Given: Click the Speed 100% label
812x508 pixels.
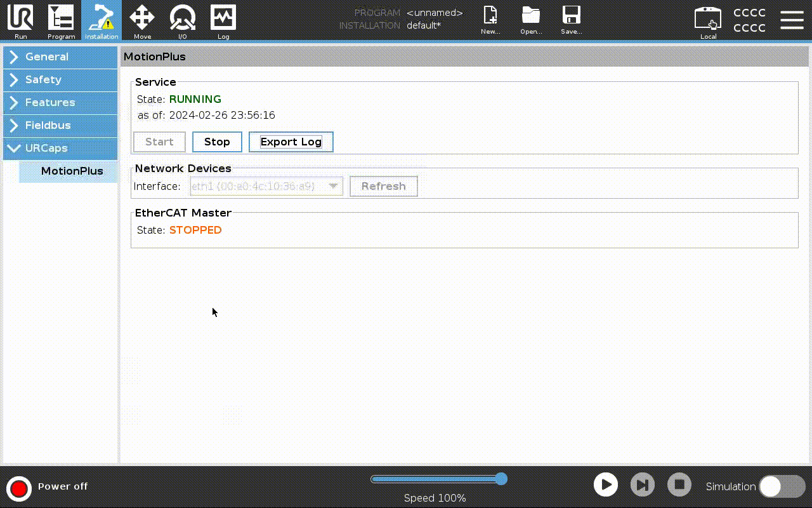Looking at the screenshot, I should 435,498.
